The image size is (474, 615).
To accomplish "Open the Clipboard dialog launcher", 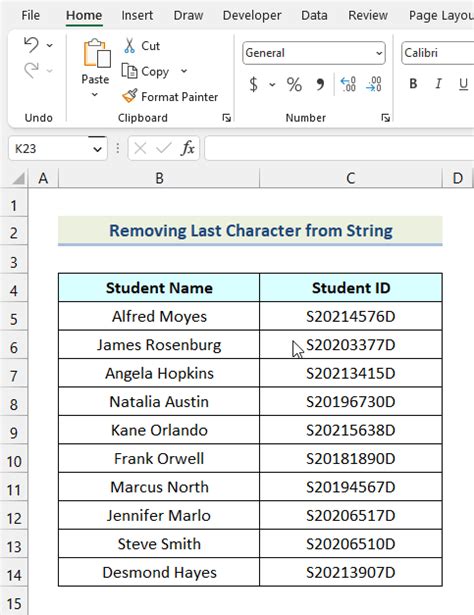I will 227,118.
